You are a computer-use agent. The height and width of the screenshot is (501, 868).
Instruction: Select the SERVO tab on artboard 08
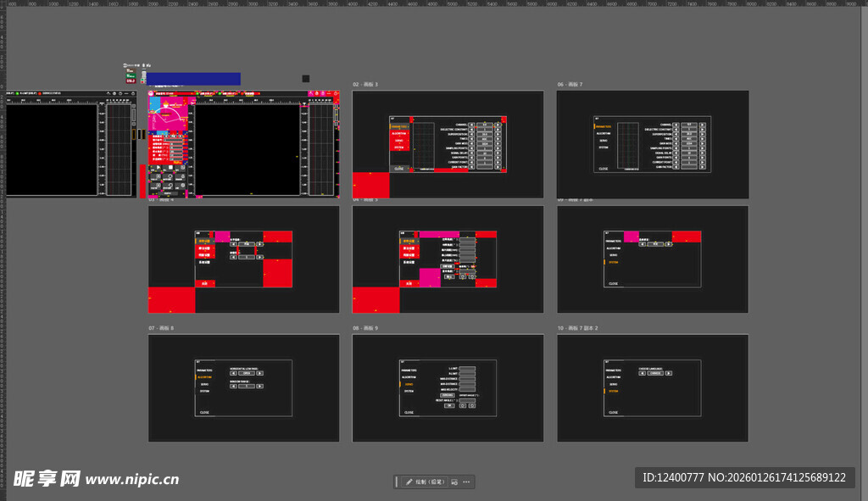pyautogui.click(x=409, y=384)
